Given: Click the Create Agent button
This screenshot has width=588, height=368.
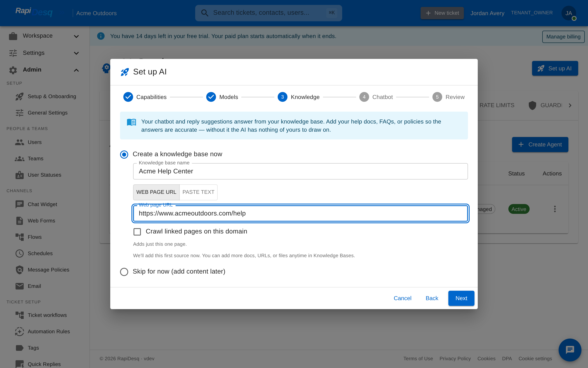Looking at the screenshot, I should pyautogui.click(x=540, y=145).
